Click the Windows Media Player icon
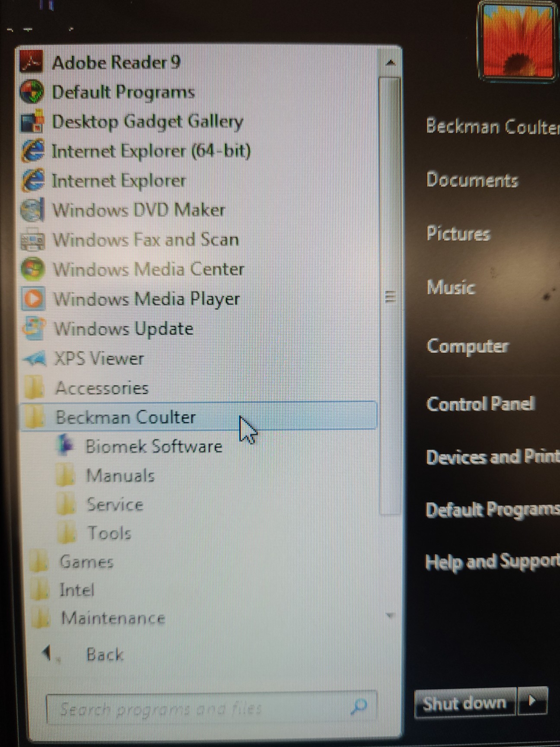Image resolution: width=560 pixels, height=747 pixels. pyautogui.click(x=33, y=299)
